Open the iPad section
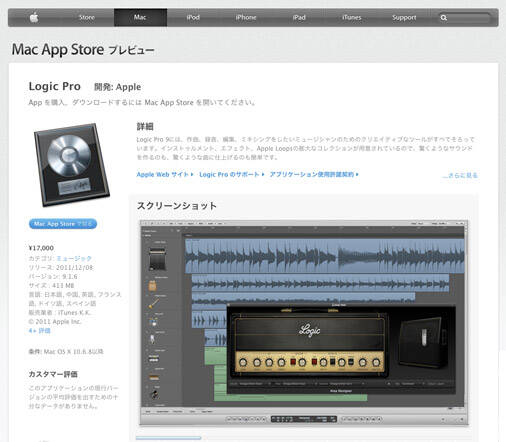Screen dimensions: 506x442 click(299, 17)
